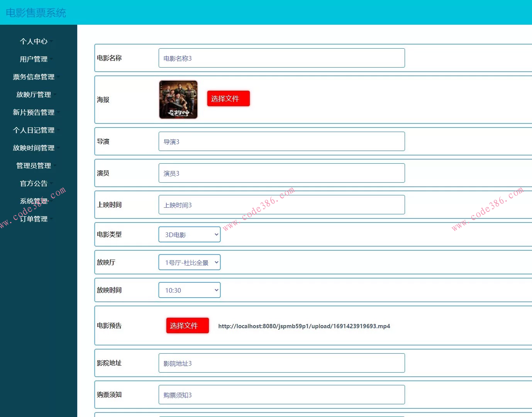Expand the 放映厅 dropdown showing 1号厅-杜比全景
The height and width of the screenshot is (417, 532).
[190, 262]
